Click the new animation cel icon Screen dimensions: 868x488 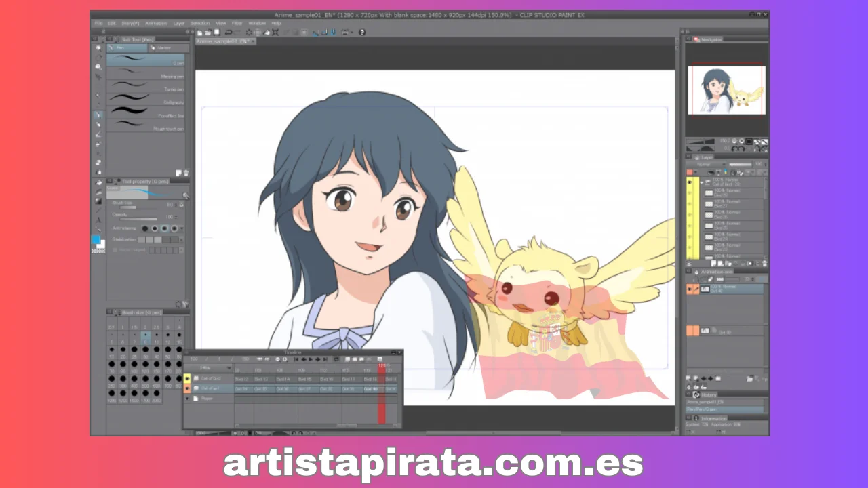(347, 359)
